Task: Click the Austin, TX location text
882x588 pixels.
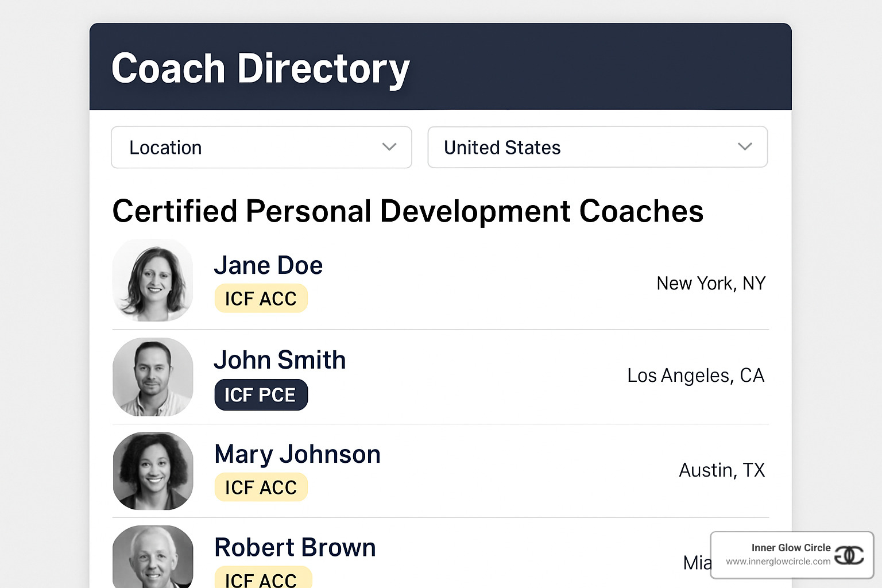Action: [722, 470]
